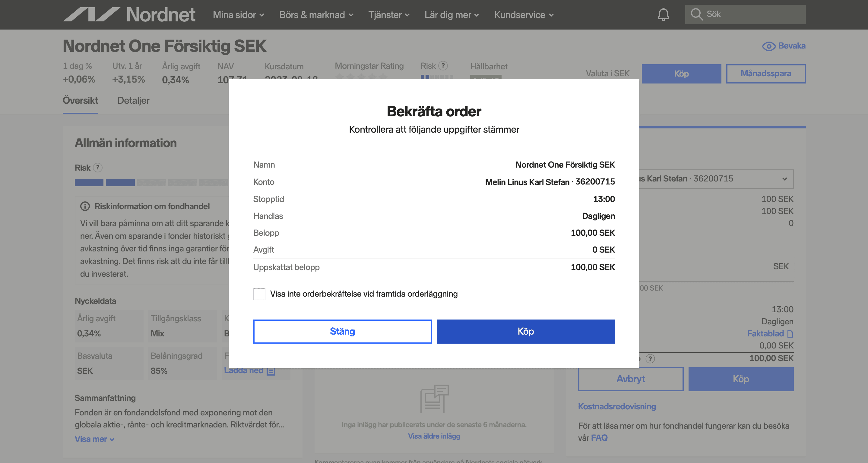Click the help icon beside the 100,00 SEK total
Screen dimensions: 868x463
(x=650, y=359)
